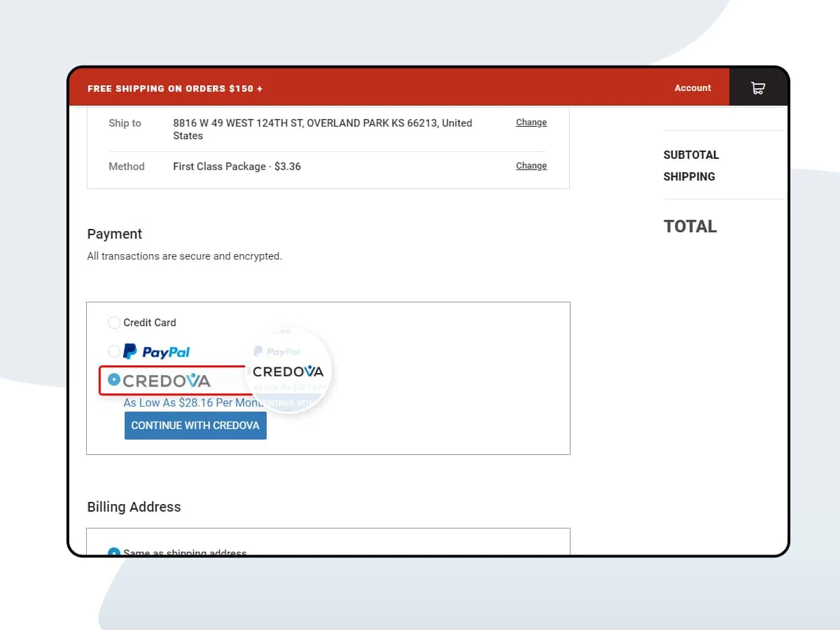Click the Billing Address heading

point(134,507)
